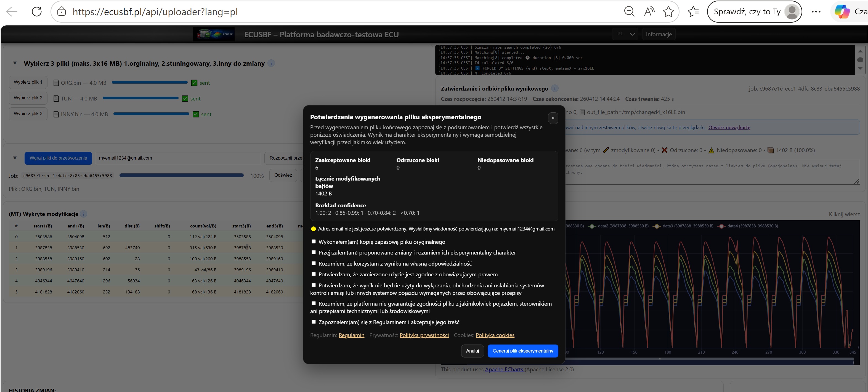Click the ECUSBF logo in the header
The image size is (868, 392).
pos(213,34)
